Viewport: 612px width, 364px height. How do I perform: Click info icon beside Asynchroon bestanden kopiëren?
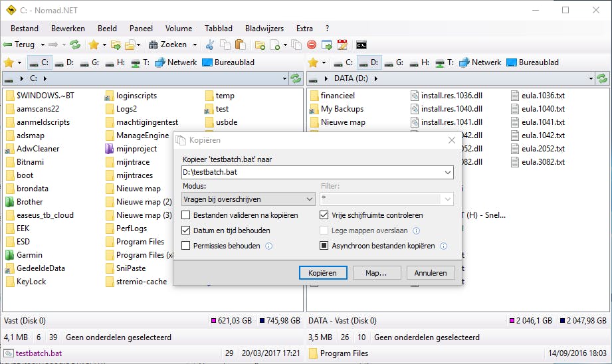443,246
